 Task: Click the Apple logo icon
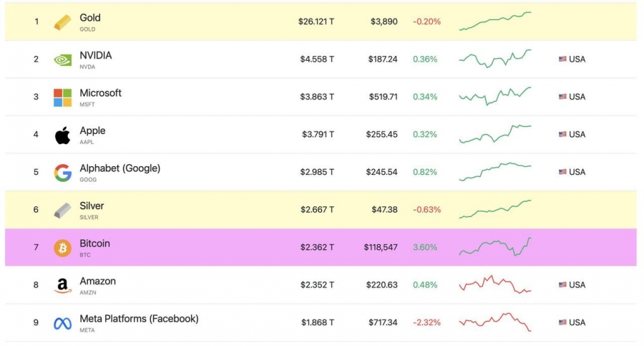click(x=62, y=135)
